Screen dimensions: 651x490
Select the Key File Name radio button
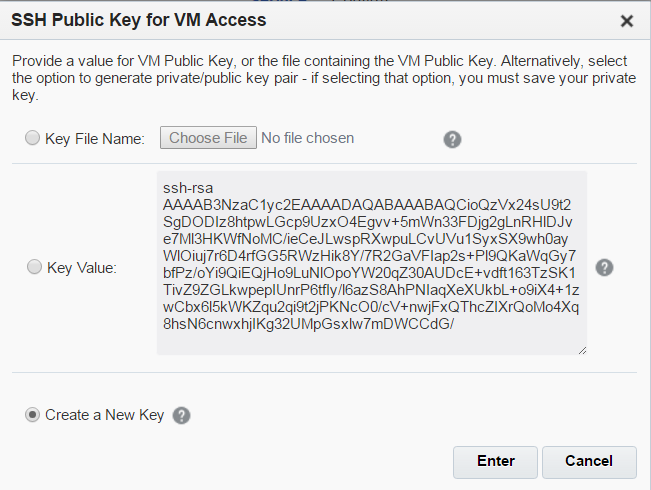coord(33,139)
